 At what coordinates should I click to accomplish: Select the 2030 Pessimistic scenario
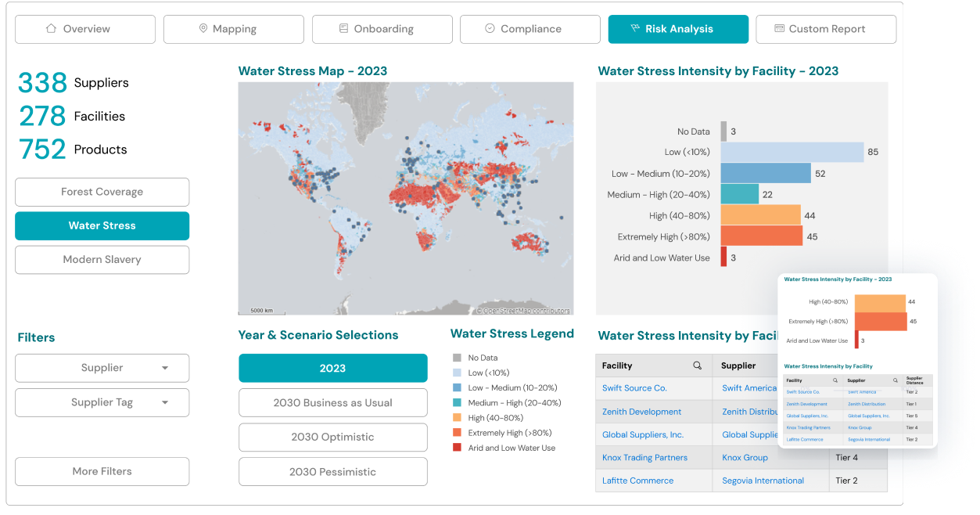(x=332, y=471)
